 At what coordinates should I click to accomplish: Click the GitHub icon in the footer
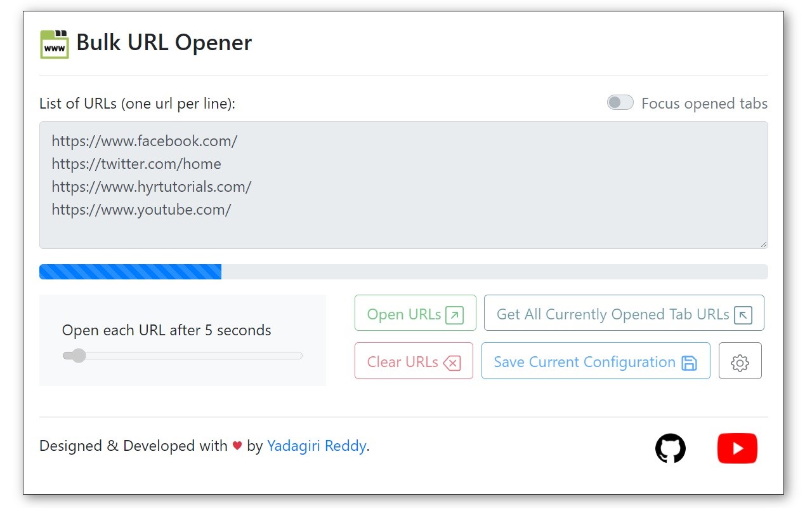(x=671, y=448)
